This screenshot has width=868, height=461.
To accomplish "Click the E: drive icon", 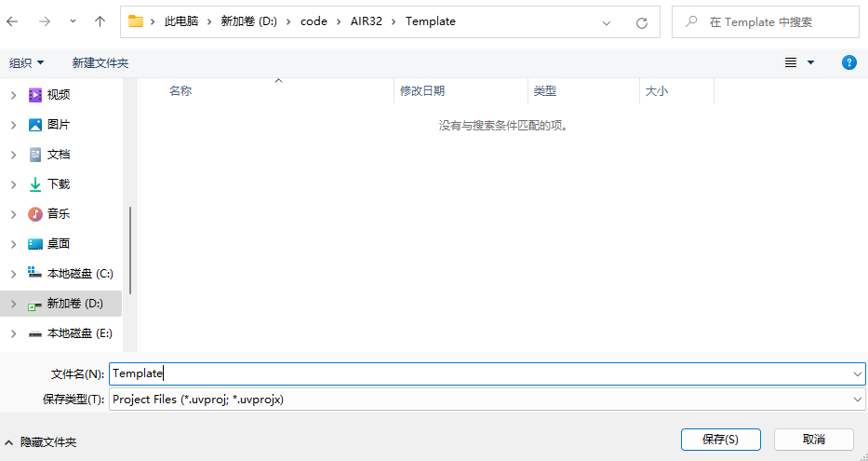I will tap(34, 334).
